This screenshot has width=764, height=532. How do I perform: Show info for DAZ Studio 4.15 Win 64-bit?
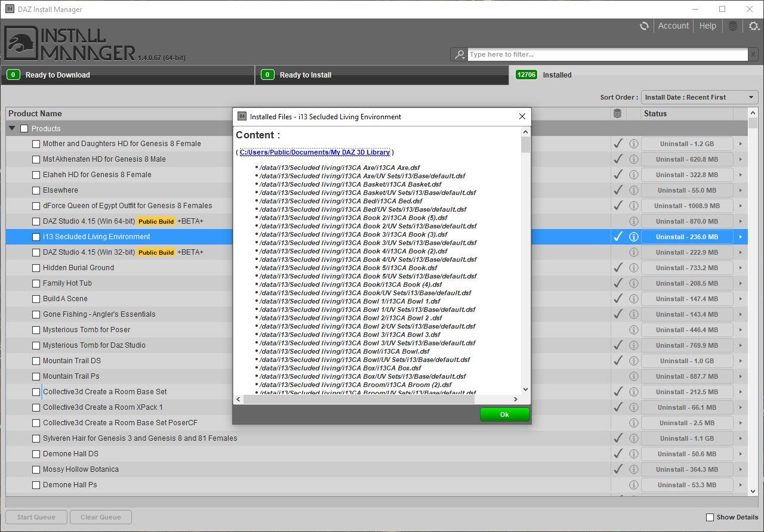(x=634, y=221)
